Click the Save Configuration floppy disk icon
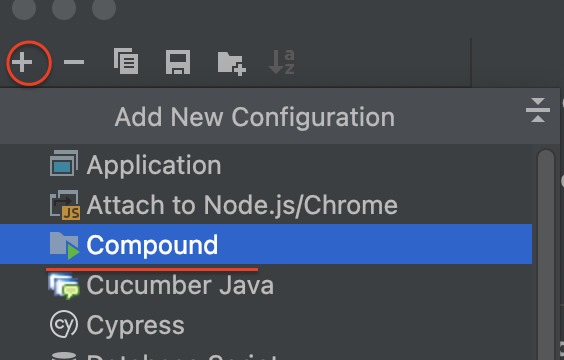This screenshot has width=564, height=360. 178,62
